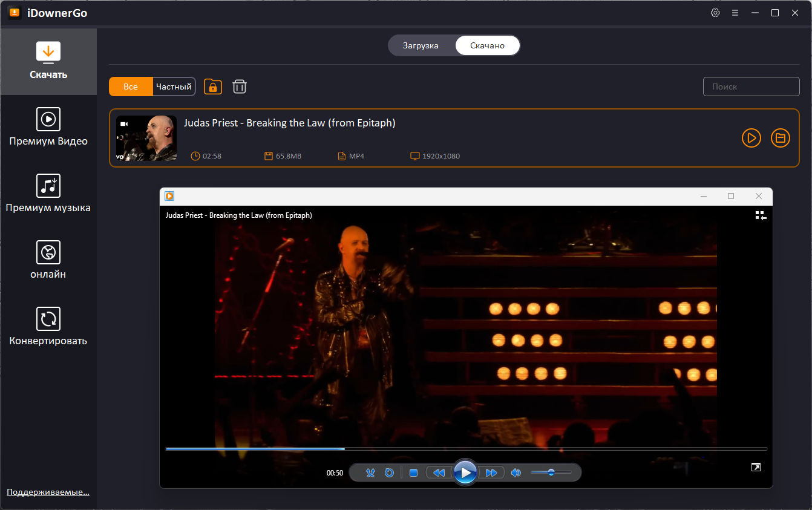
Task: Click the video seek progress bar
Action: (x=466, y=449)
